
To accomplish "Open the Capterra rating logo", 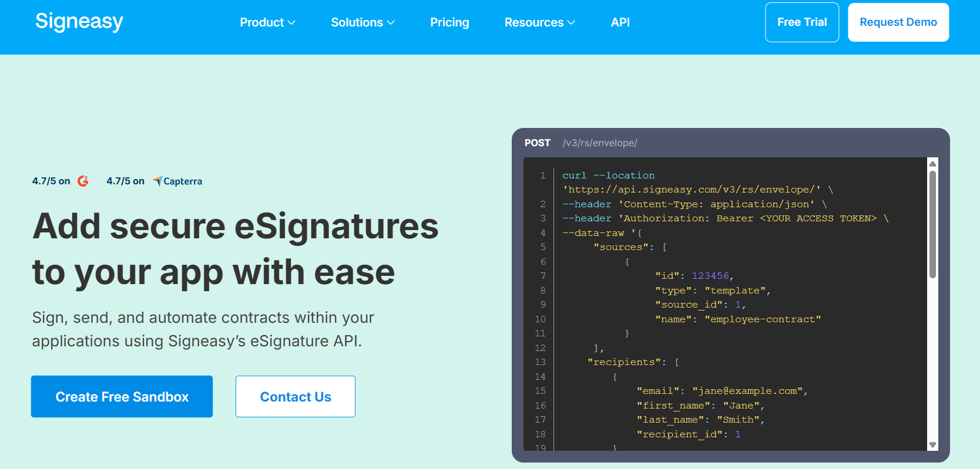I will coord(177,181).
